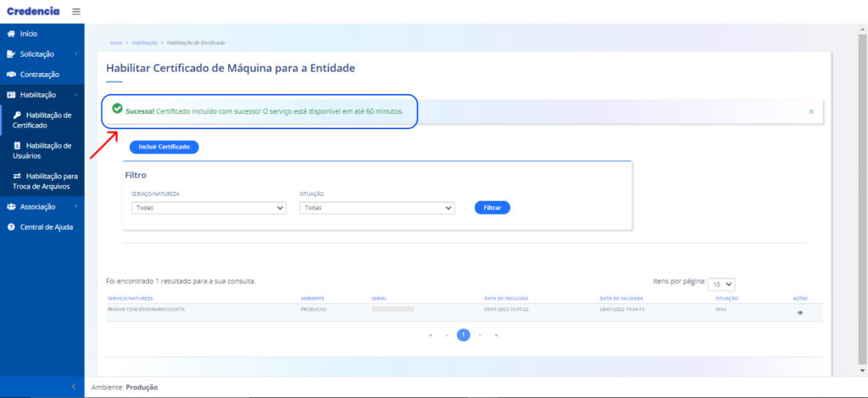Click the badge icon for Habilitação de Usuários

tap(17, 146)
